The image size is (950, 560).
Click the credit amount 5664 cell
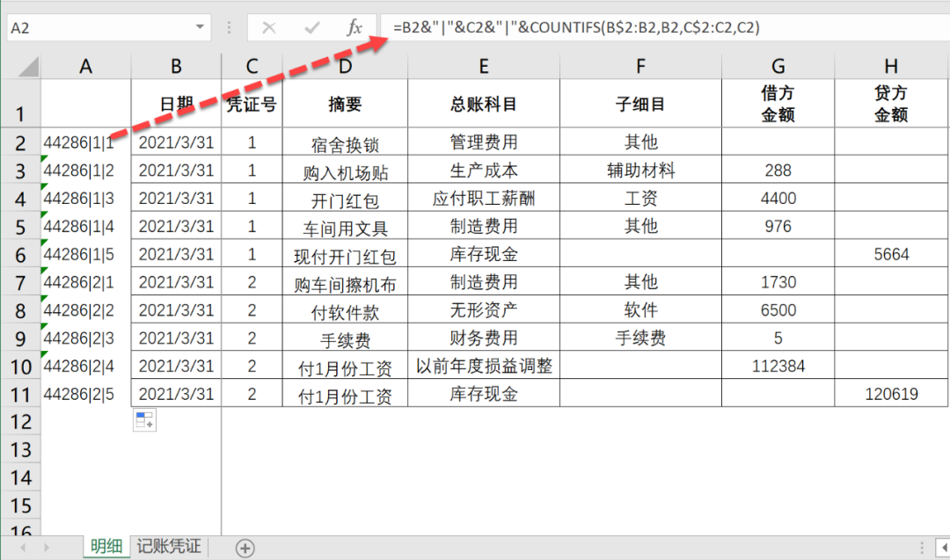pyautogui.click(x=890, y=254)
